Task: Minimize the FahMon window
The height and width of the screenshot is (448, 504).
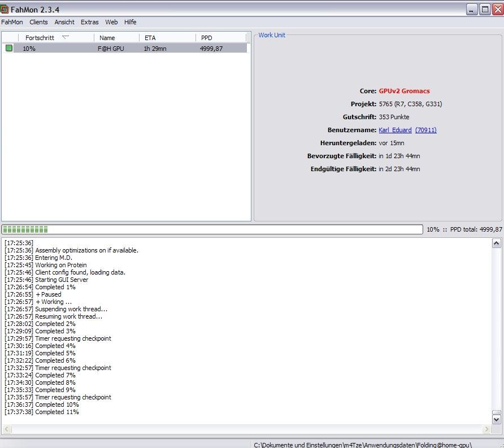Action: [472, 9]
